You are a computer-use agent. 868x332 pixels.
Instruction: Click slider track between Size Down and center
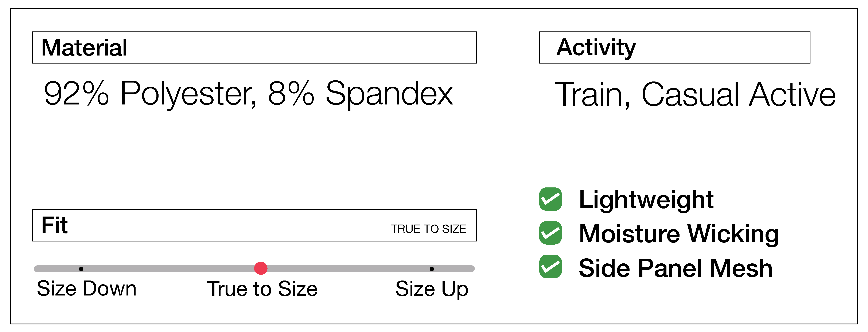point(168,269)
